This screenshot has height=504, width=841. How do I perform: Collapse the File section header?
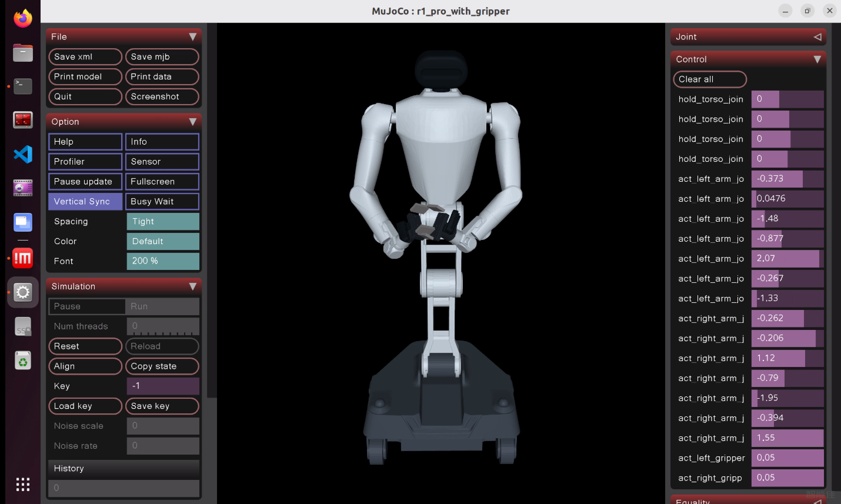point(124,37)
